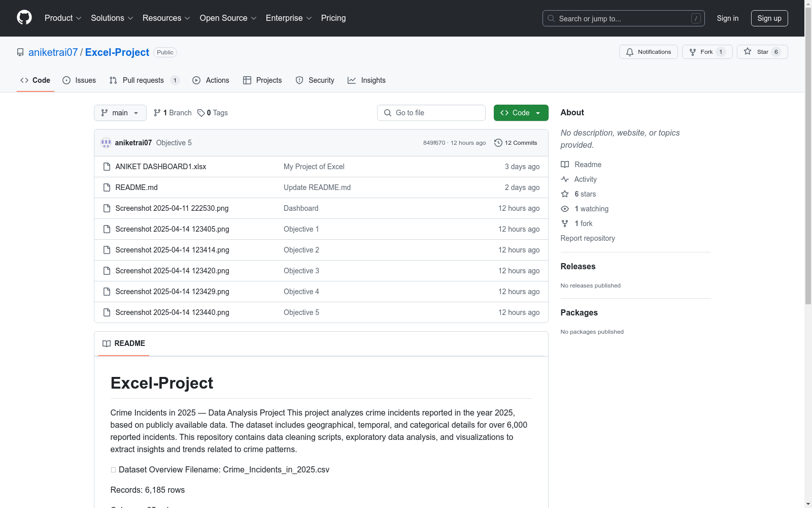The image size is (812, 508).
Task: View the 1 Branch link
Action: [x=173, y=113]
